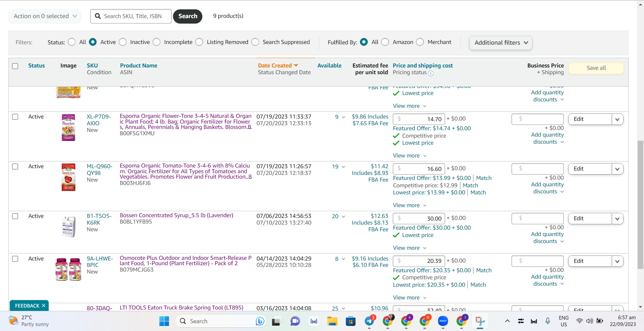This screenshot has width=644, height=331.
Task: Open Edit dropdown arrow for Bossen Syrup
Action: tap(618, 219)
